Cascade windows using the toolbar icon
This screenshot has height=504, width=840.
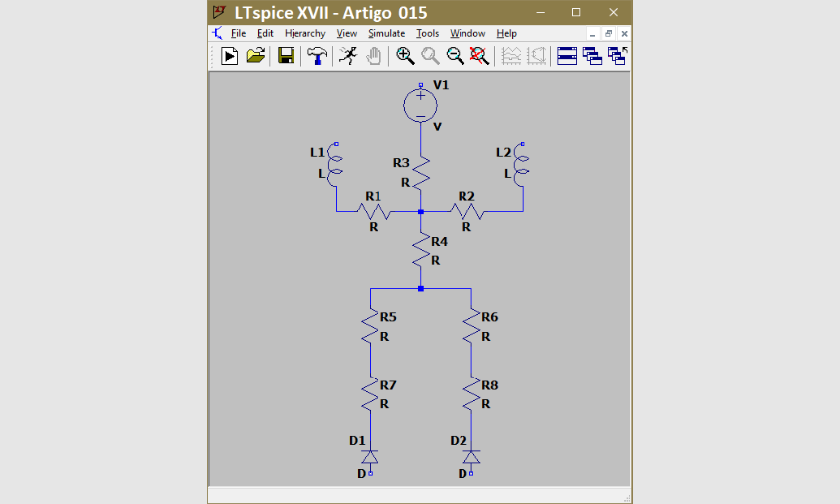pos(592,56)
